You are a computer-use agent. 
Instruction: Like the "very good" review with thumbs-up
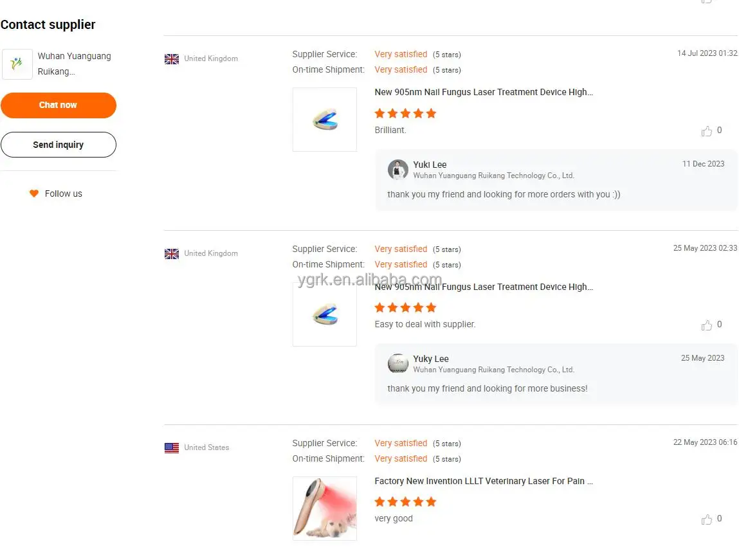707,519
